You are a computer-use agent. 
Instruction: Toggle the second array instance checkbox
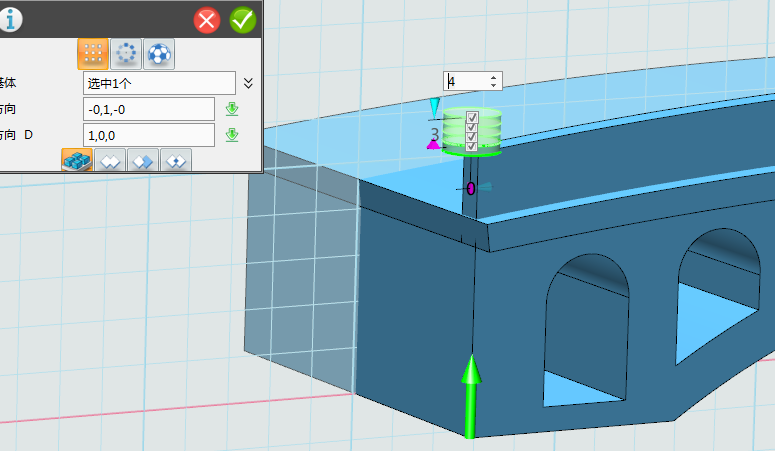coord(472,128)
